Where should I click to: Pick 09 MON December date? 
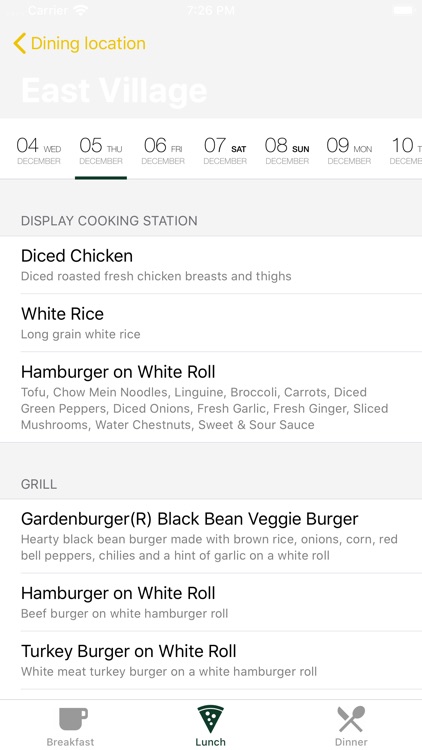tap(349, 150)
